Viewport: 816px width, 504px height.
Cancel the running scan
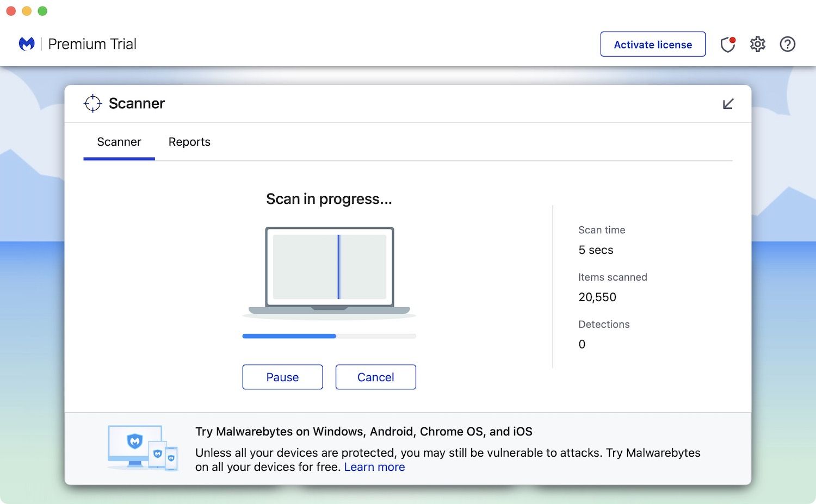(x=375, y=377)
